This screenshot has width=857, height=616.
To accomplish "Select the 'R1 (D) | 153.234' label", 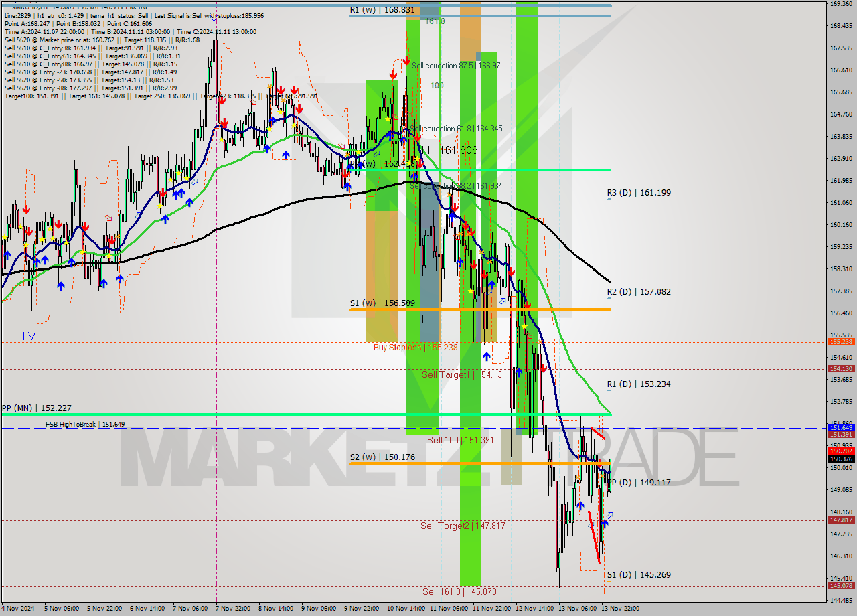I will 639,384.
